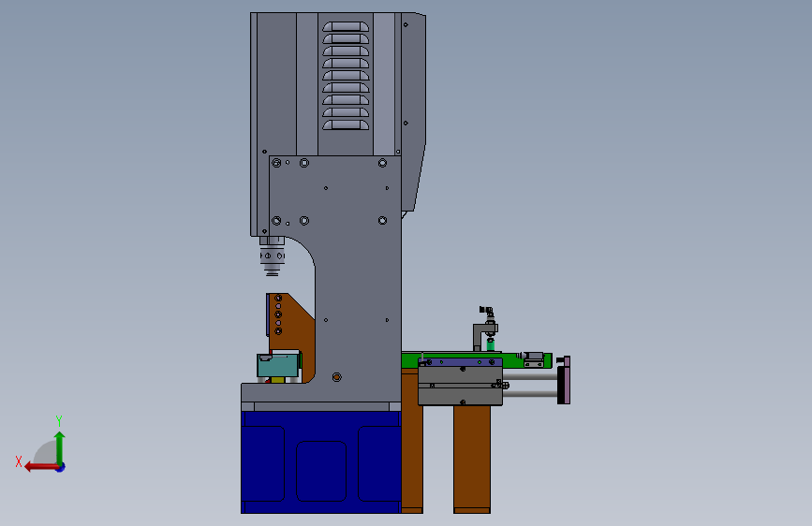This screenshot has height=526, width=812.
Task: Select the teal fixture block on press table
Action: 278,364
